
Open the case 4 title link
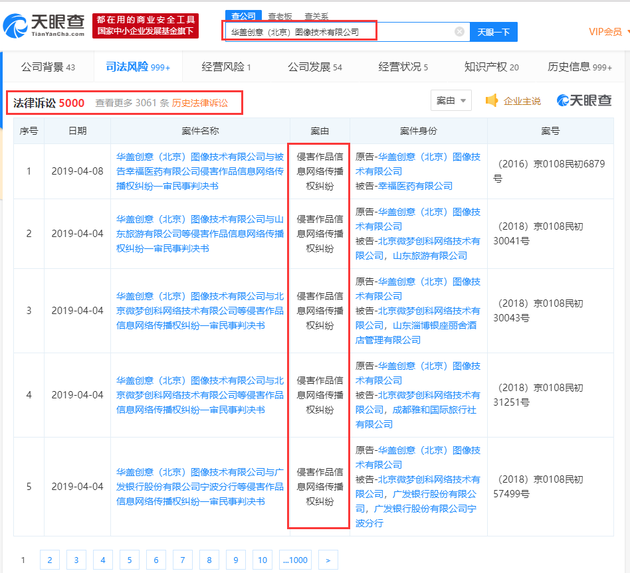(200, 395)
